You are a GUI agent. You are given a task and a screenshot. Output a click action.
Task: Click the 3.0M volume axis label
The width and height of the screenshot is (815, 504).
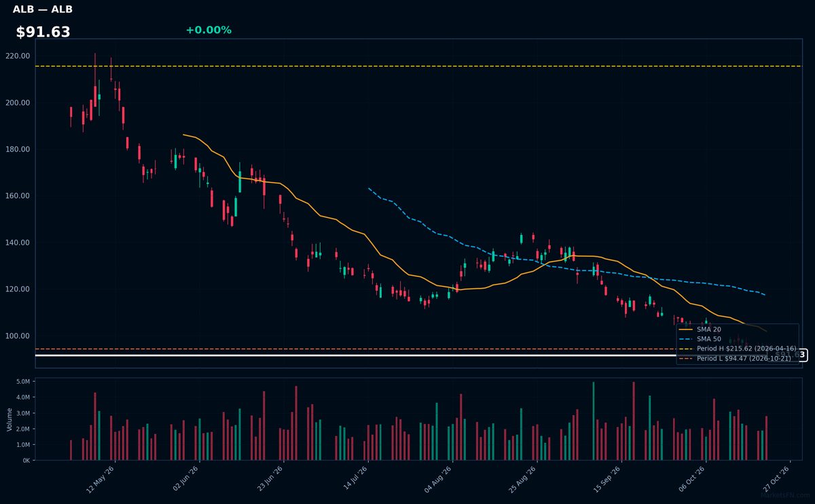point(23,413)
